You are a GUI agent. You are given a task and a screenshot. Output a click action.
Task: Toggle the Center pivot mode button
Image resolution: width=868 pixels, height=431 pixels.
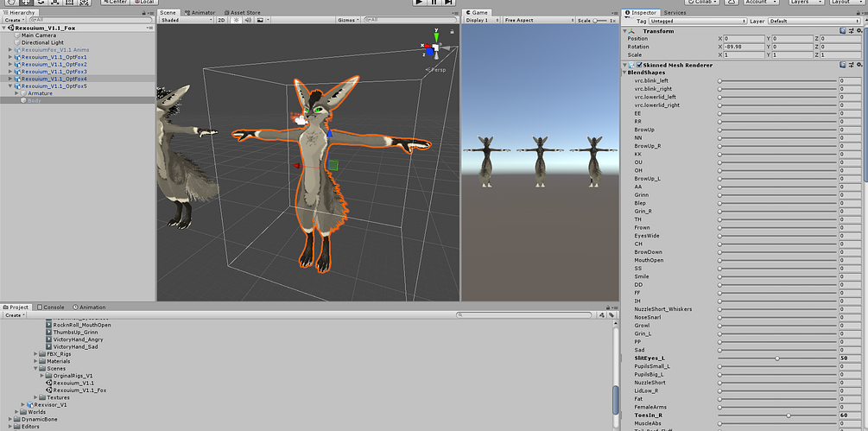pos(115,3)
